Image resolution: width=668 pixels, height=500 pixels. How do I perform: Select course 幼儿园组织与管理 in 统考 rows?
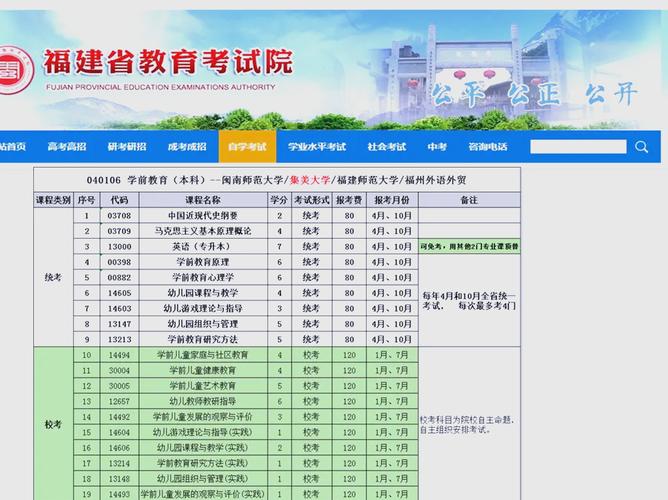[203, 324]
